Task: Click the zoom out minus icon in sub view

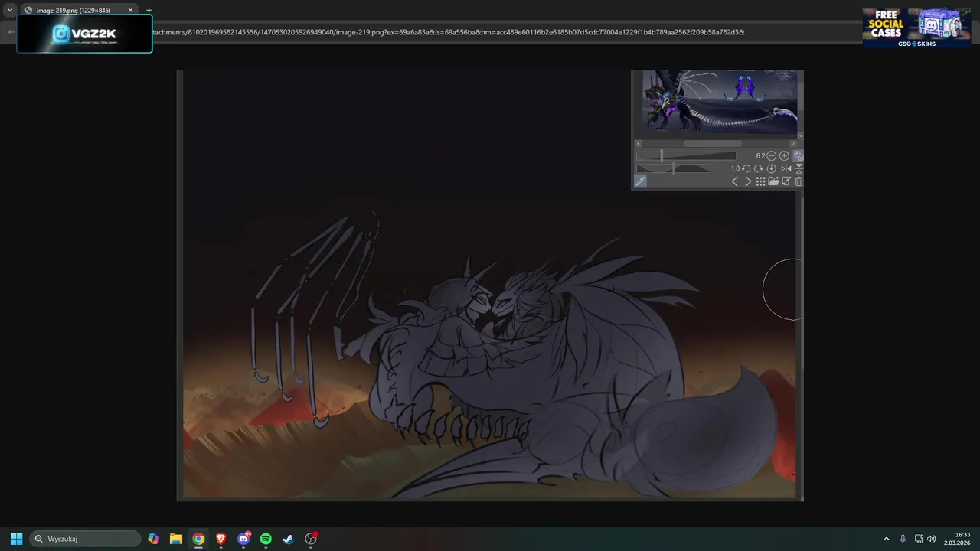Action: pos(771,155)
